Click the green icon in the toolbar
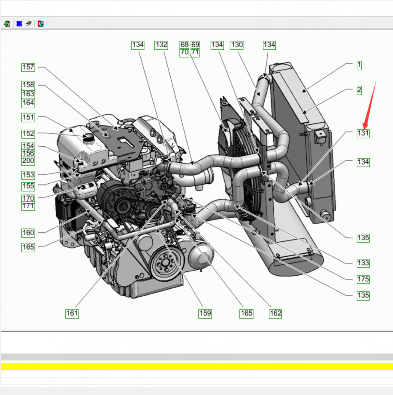 (7, 24)
